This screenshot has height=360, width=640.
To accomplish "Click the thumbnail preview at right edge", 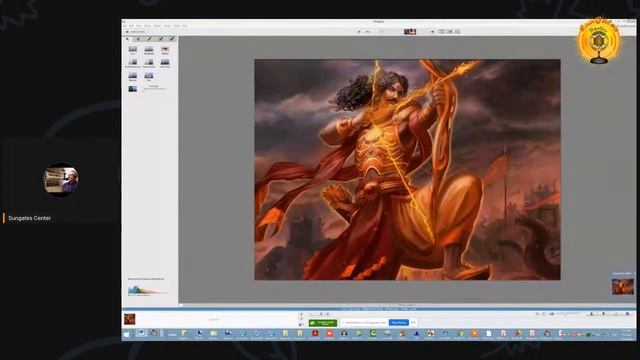I will pyautogui.click(x=622, y=286).
